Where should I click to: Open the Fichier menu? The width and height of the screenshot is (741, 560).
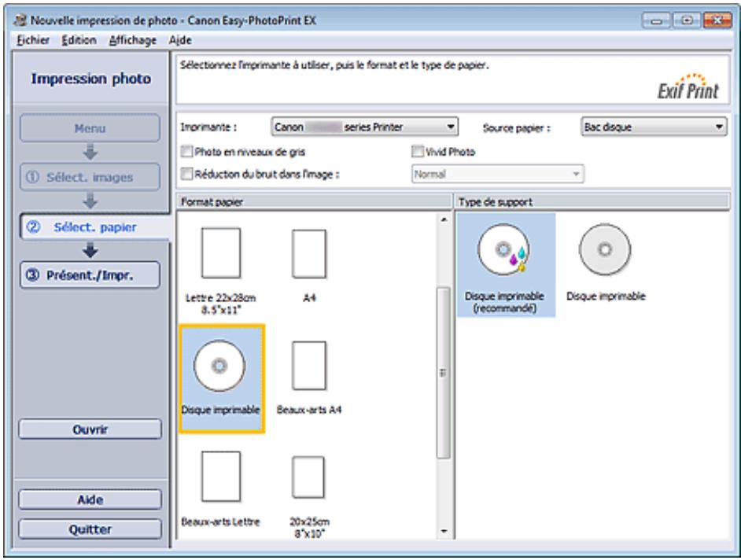click(33, 40)
